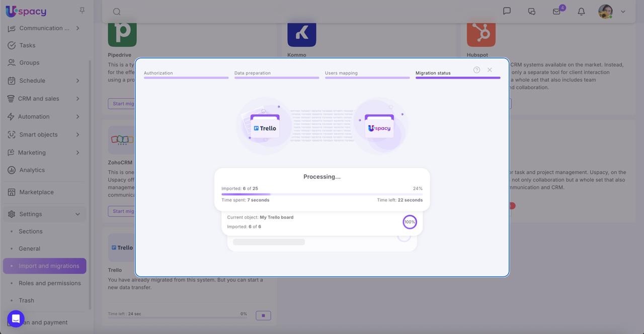
Task: Collapse the Settings menu
Action: (77, 214)
